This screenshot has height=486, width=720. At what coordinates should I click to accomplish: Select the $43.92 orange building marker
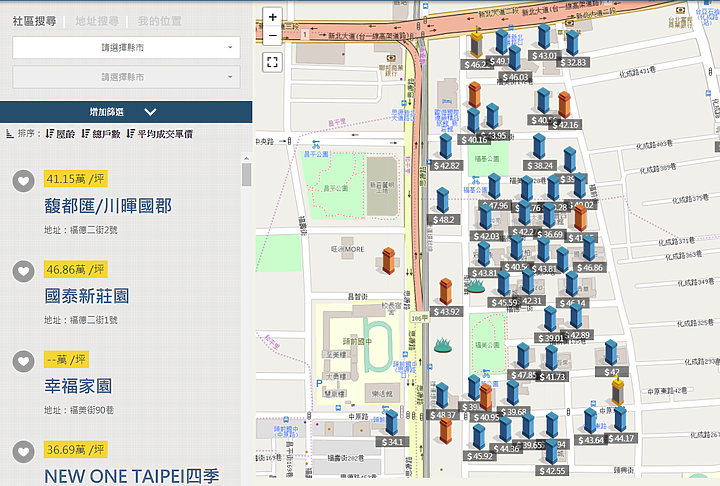click(445, 292)
